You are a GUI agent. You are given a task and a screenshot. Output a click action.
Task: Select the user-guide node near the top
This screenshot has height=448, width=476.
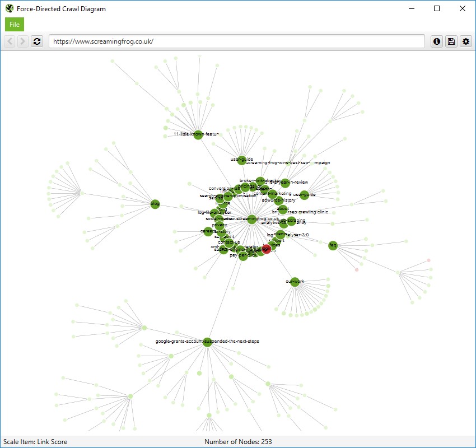click(x=242, y=160)
